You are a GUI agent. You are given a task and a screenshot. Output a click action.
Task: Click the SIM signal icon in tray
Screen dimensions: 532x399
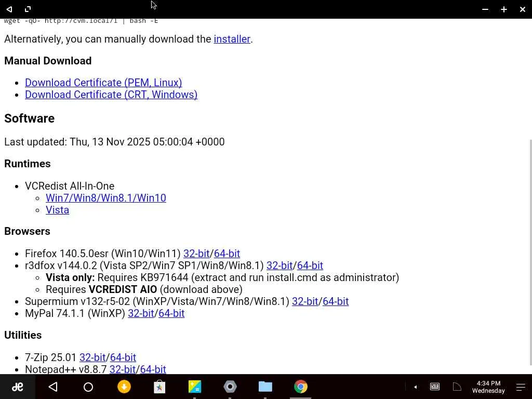click(457, 387)
